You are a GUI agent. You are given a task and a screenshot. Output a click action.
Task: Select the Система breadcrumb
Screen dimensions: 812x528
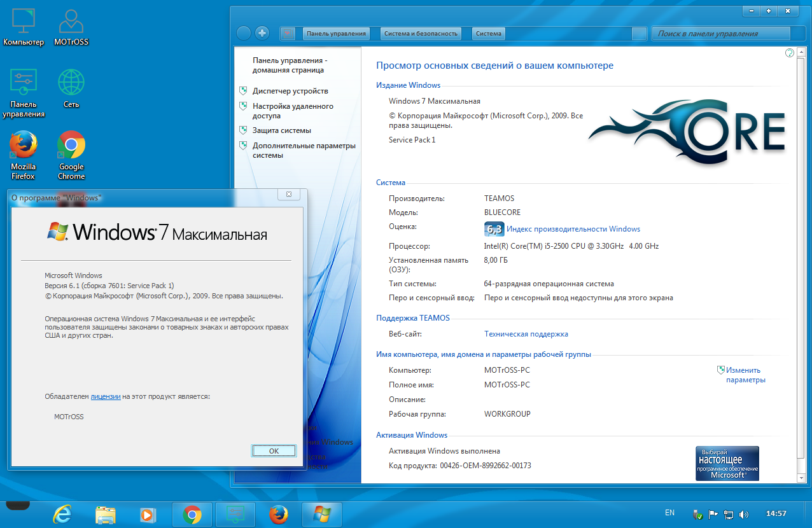[489, 34]
